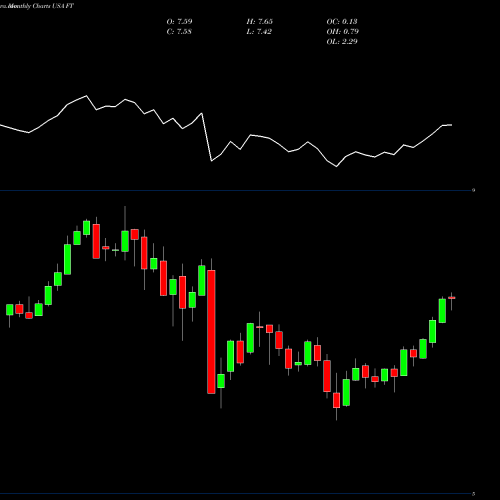The image size is (500, 500).
Task: Select the 'OL: 2.29' value
Action: click(342, 41)
